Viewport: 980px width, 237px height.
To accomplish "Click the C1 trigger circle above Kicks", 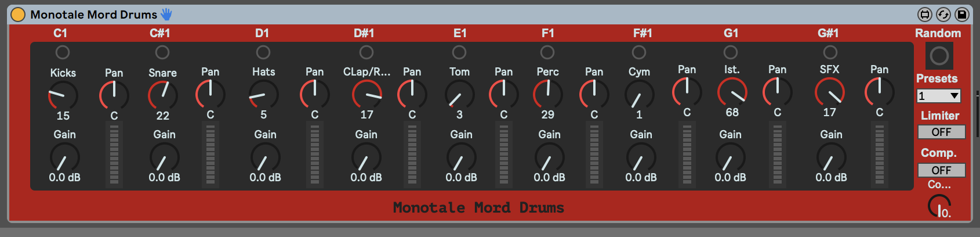I will pos(63,53).
